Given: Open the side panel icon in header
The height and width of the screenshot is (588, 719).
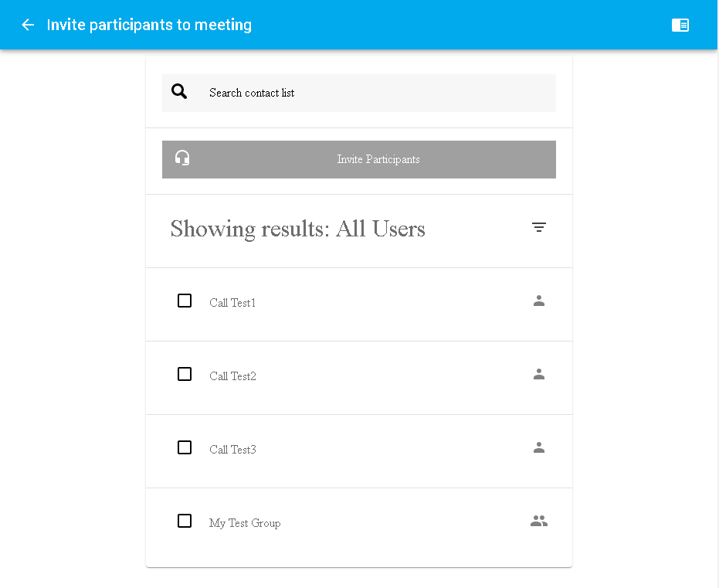Looking at the screenshot, I should 680,25.
